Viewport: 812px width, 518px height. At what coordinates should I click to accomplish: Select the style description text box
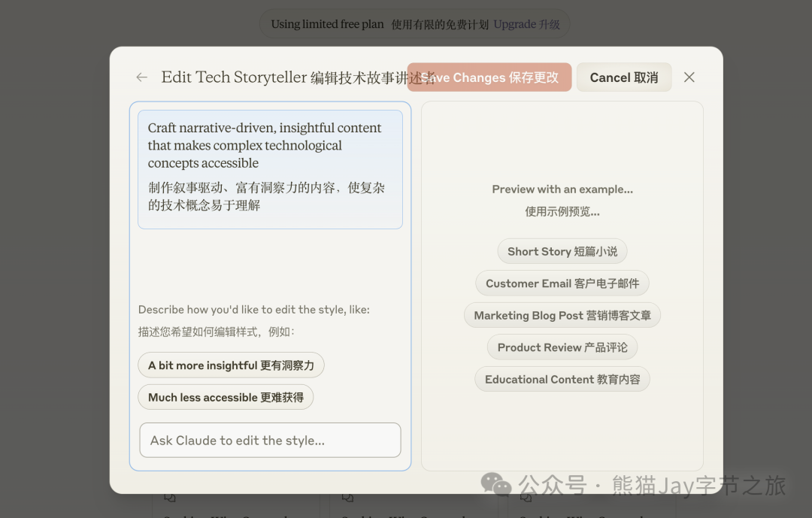[270, 169]
